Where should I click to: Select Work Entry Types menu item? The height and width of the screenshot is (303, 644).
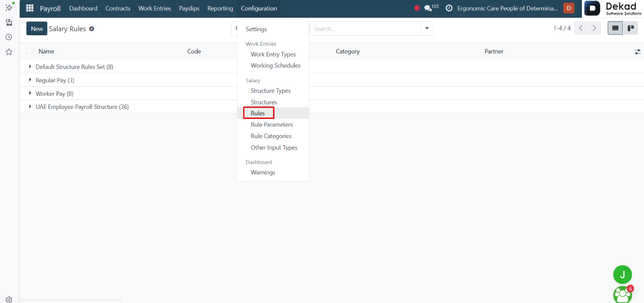point(273,54)
